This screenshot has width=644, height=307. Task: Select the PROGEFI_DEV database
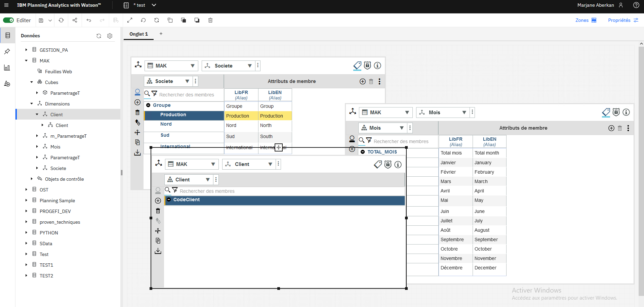click(55, 211)
